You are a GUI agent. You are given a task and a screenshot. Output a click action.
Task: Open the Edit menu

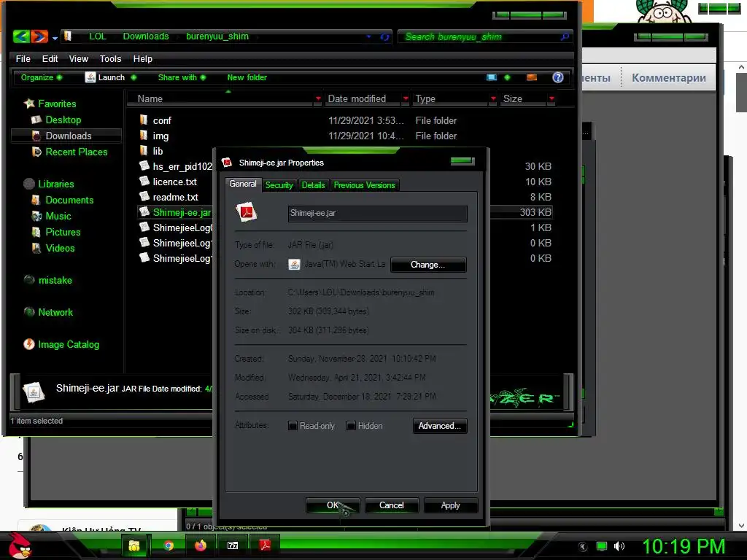click(x=50, y=58)
